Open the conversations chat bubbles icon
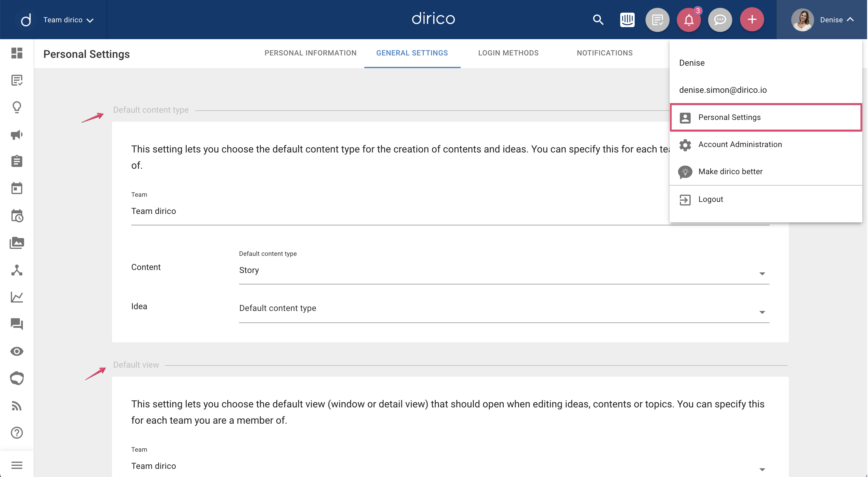The height and width of the screenshot is (477, 868). (x=17, y=324)
